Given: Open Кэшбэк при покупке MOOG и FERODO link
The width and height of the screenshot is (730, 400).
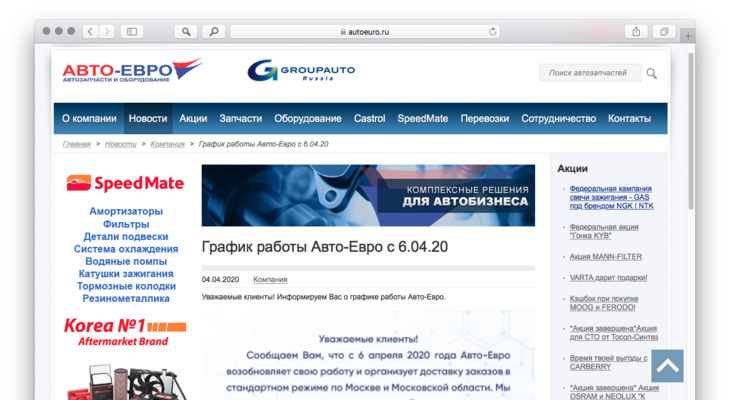Looking at the screenshot, I should coord(604,303).
